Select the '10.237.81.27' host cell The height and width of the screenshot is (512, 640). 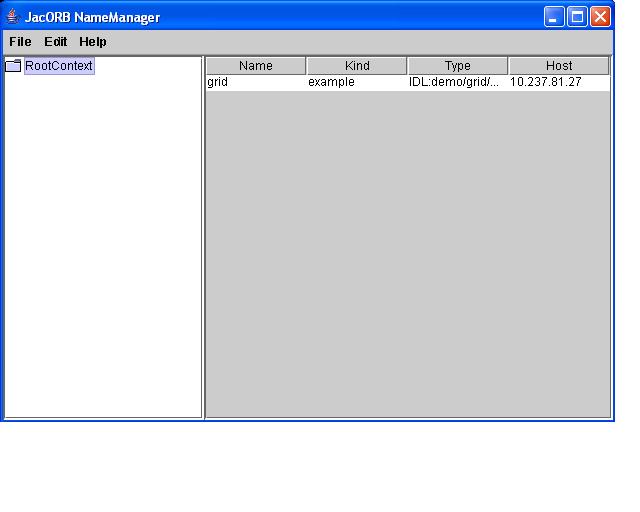(x=559, y=82)
